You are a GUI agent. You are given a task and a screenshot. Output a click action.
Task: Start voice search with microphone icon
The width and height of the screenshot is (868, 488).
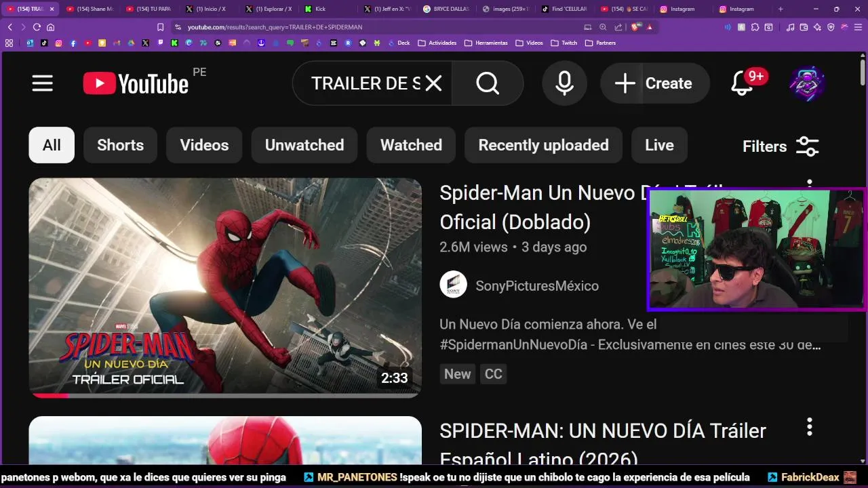564,83
